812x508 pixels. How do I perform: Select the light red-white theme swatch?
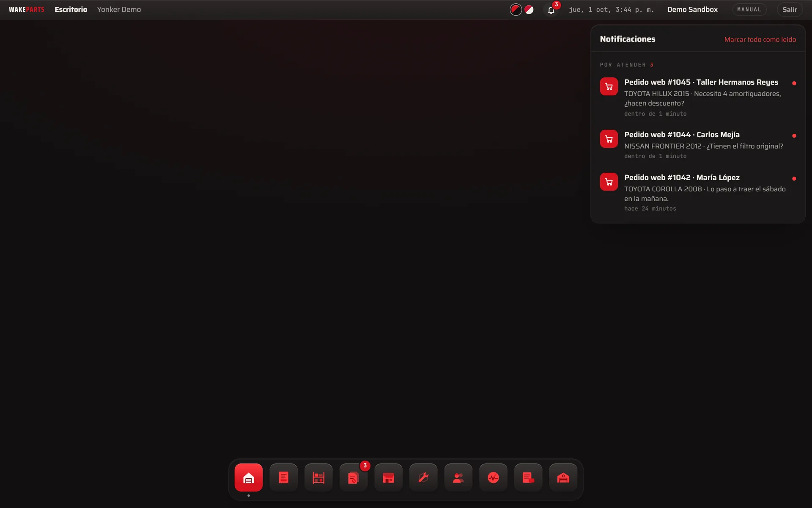pos(529,9)
